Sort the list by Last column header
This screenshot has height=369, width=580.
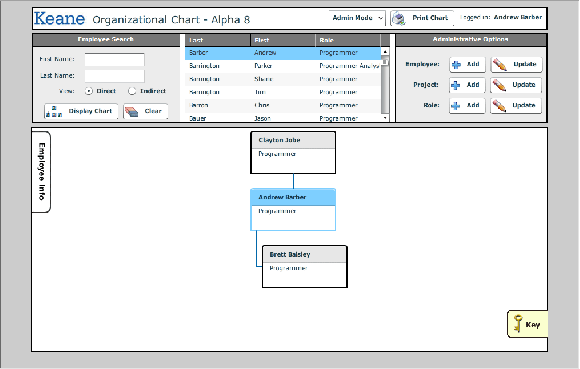218,40
